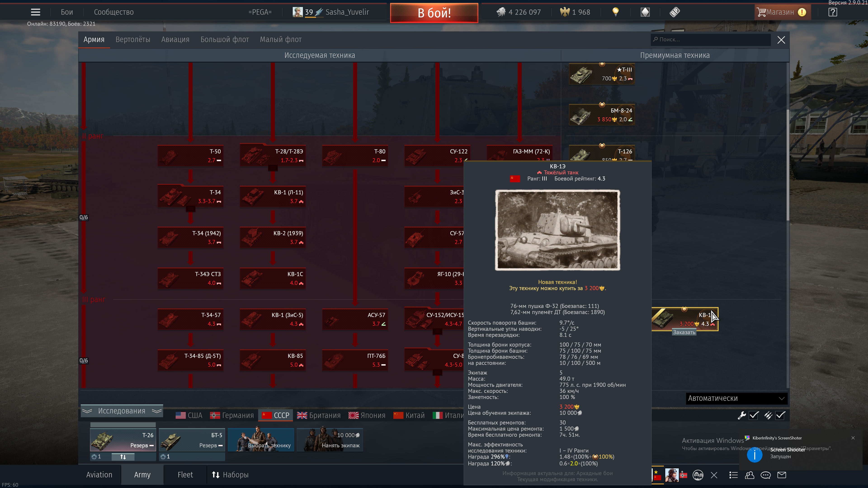This screenshot has height=488, width=868.
Task: Click the silver lions balance icon
Action: 501,12
